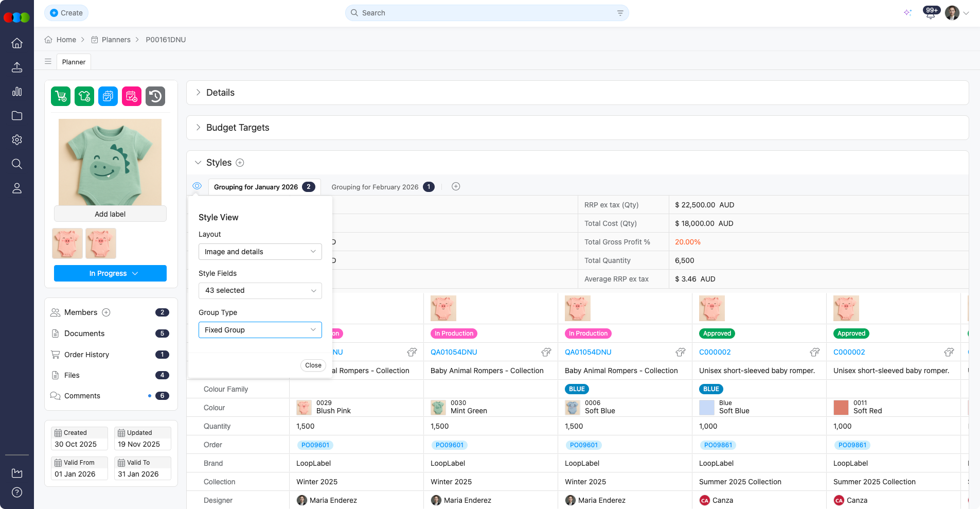Switch to Grouping for February 2026 tab
Image resolution: width=980 pixels, height=509 pixels.
375,187
